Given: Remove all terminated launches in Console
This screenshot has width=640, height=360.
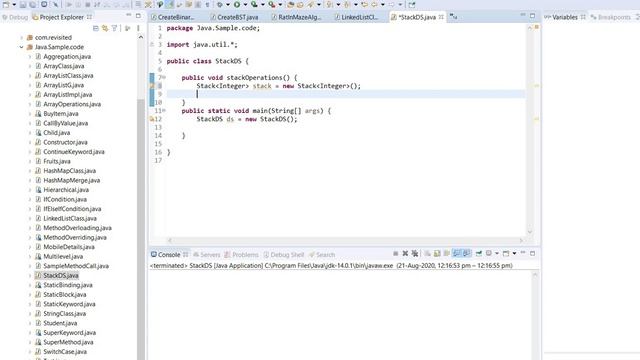Looking at the screenshot, I should coord(415,253).
